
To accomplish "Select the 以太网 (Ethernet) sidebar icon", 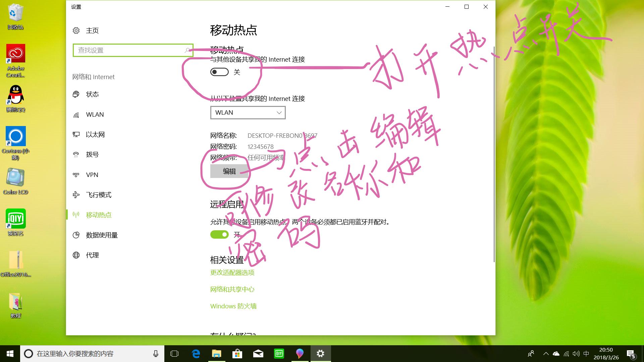I will pyautogui.click(x=76, y=134).
